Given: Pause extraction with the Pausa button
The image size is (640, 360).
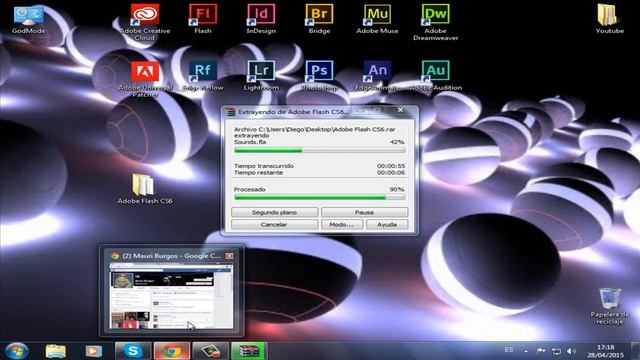Looking at the screenshot, I should [364, 212].
